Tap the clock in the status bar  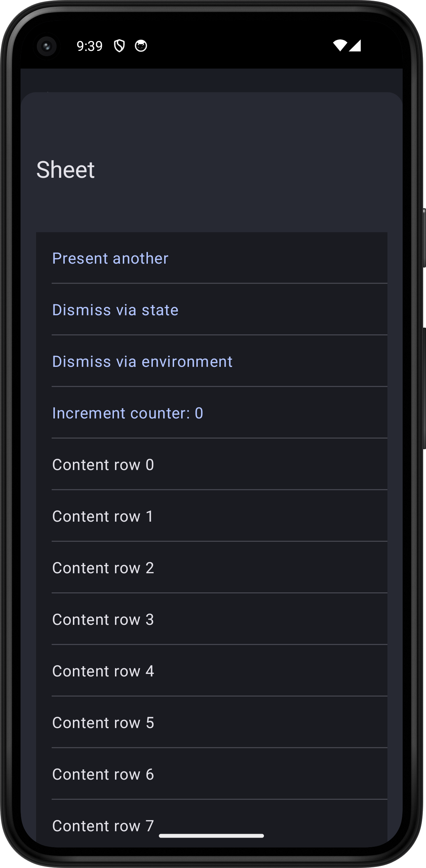[90, 45]
